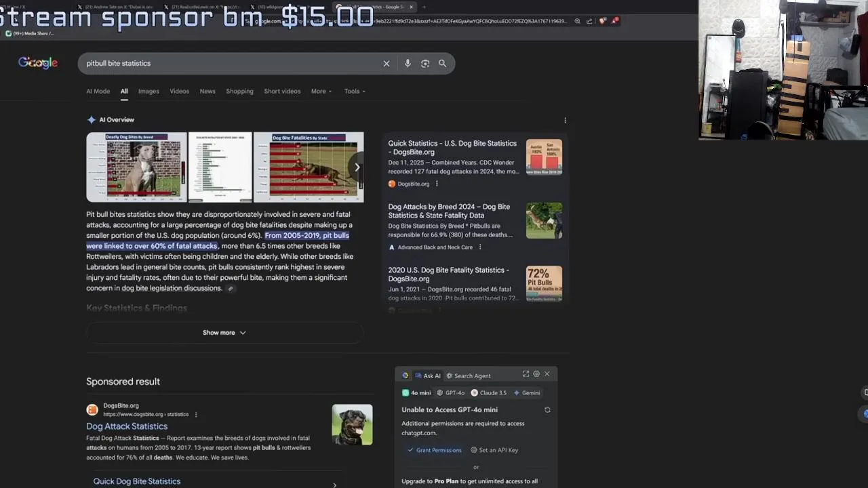Viewport: 868px width, 488px height.
Task: Open Dog Bite Fatalities By State image
Action: pyautogui.click(x=309, y=167)
